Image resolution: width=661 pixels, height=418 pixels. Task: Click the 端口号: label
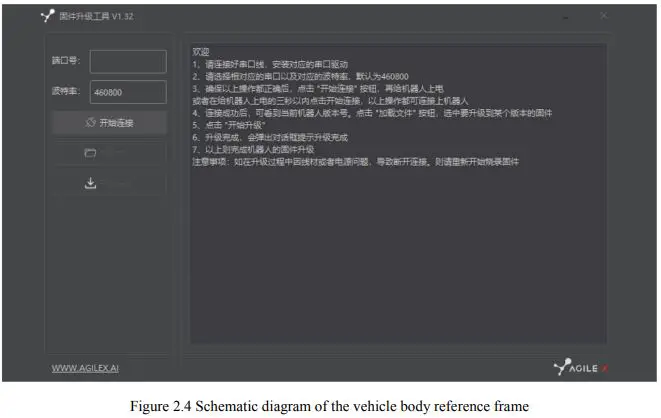(x=65, y=60)
